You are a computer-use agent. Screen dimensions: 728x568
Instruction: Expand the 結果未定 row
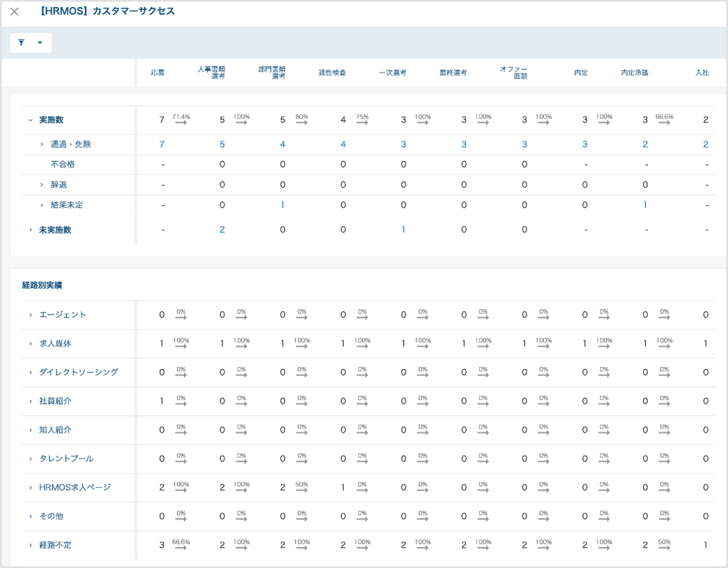pyautogui.click(x=42, y=205)
